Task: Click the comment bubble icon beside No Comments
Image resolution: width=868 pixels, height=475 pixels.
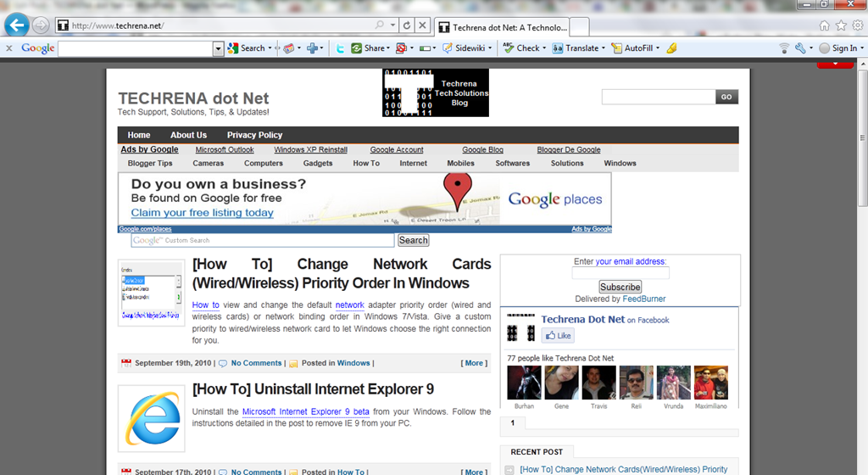Action: click(x=223, y=364)
